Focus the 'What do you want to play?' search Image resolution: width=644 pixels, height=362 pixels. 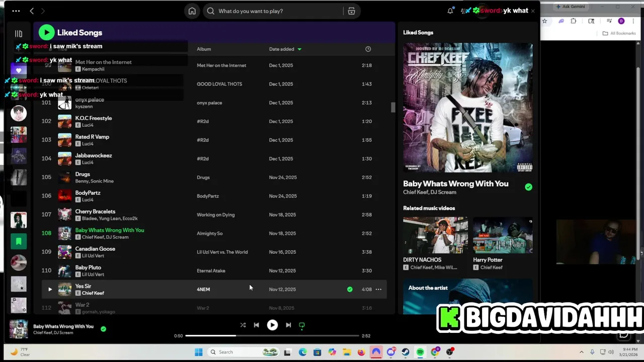274,11
